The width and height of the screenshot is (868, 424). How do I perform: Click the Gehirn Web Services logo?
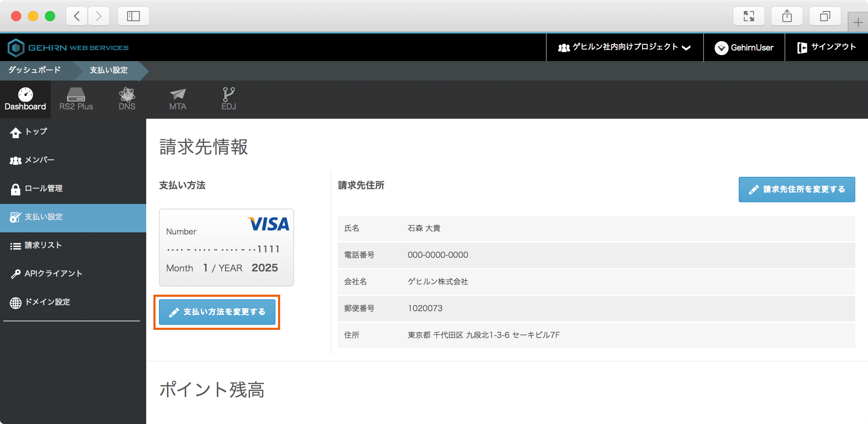[x=68, y=47]
